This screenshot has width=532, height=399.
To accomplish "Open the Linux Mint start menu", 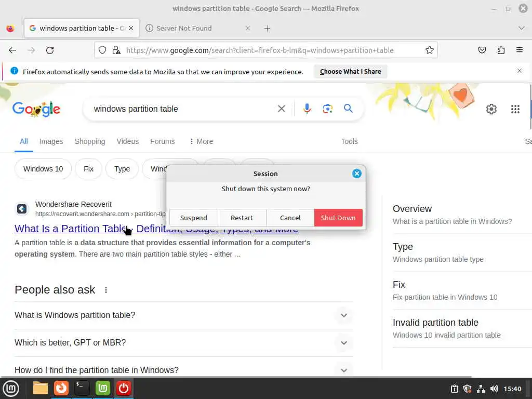I will (x=11, y=389).
